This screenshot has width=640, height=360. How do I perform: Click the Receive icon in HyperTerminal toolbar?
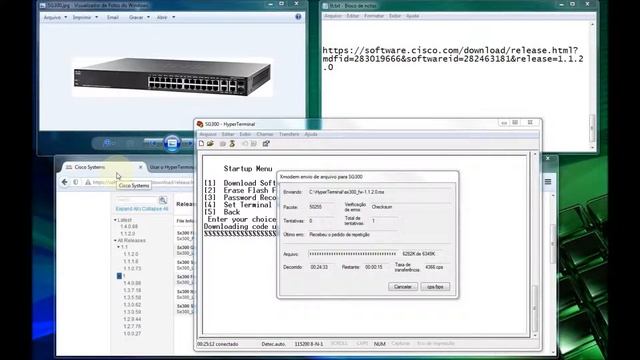pyautogui.click(x=254, y=144)
